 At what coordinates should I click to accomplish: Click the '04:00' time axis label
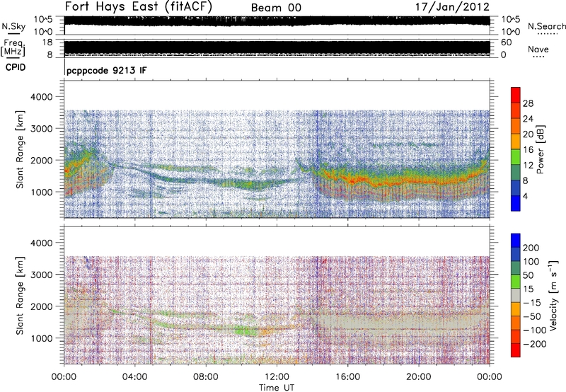click(135, 377)
